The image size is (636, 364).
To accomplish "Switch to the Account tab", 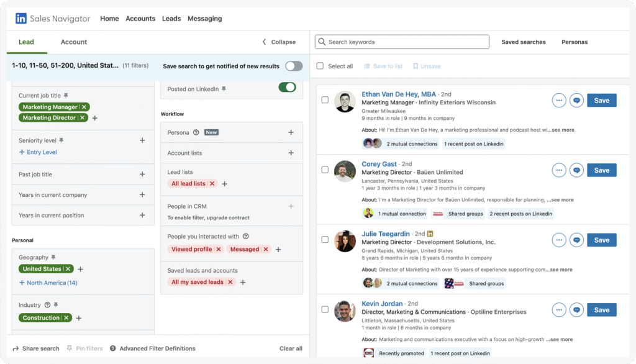I will [x=74, y=42].
